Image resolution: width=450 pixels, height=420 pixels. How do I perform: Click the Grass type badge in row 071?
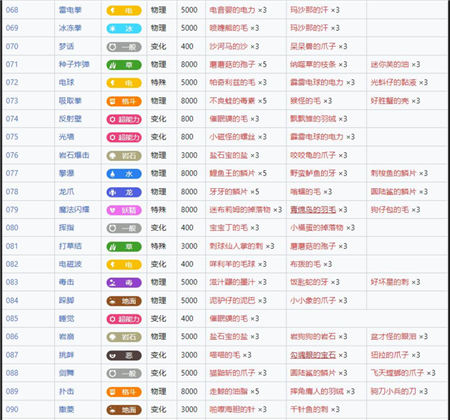124,65
